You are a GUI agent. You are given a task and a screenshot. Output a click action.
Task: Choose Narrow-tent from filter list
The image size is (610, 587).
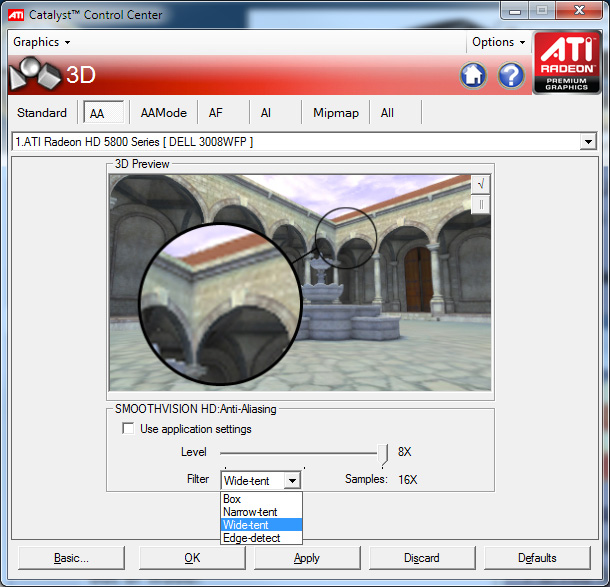click(250, 512)
